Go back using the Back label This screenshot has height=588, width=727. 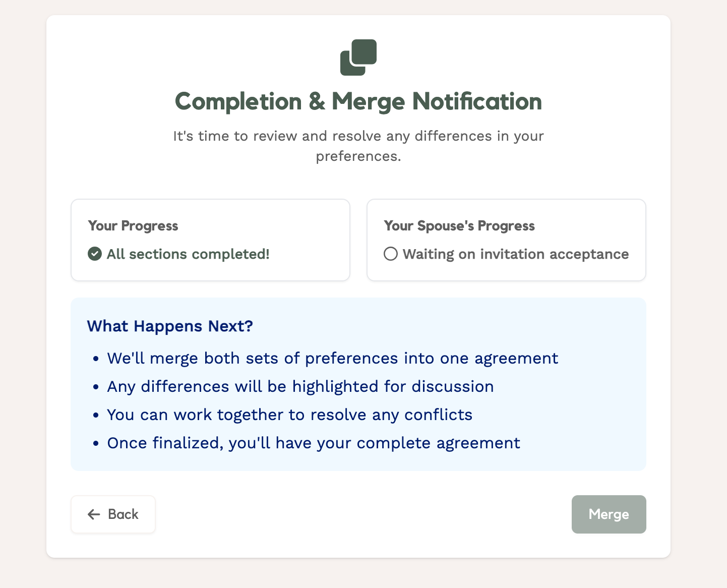tap(123, 514)
